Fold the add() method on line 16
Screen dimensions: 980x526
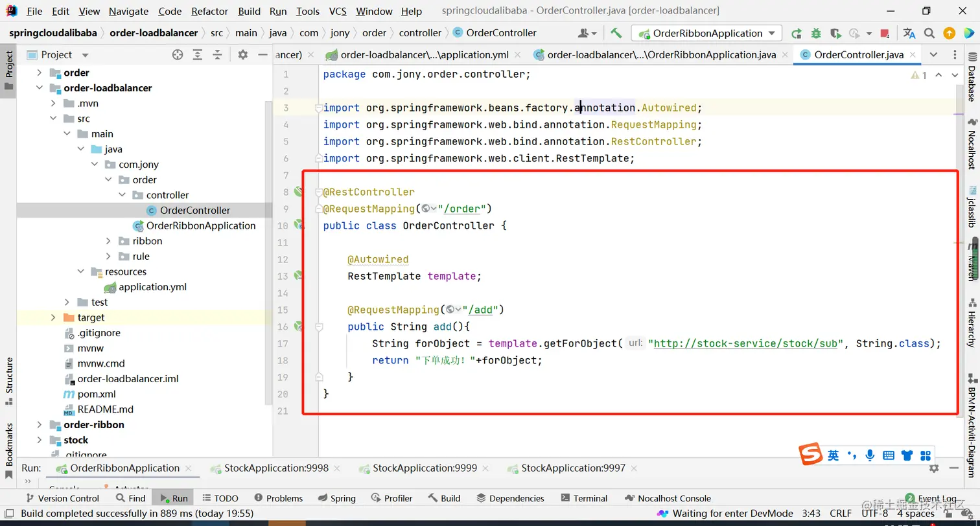318,326
